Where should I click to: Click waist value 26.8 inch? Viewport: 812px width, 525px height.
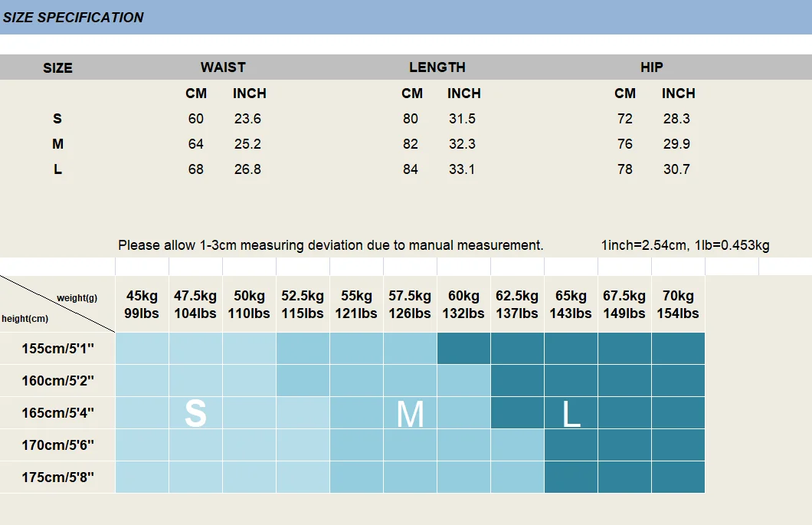pyautogui.click(x=247, y=169)
